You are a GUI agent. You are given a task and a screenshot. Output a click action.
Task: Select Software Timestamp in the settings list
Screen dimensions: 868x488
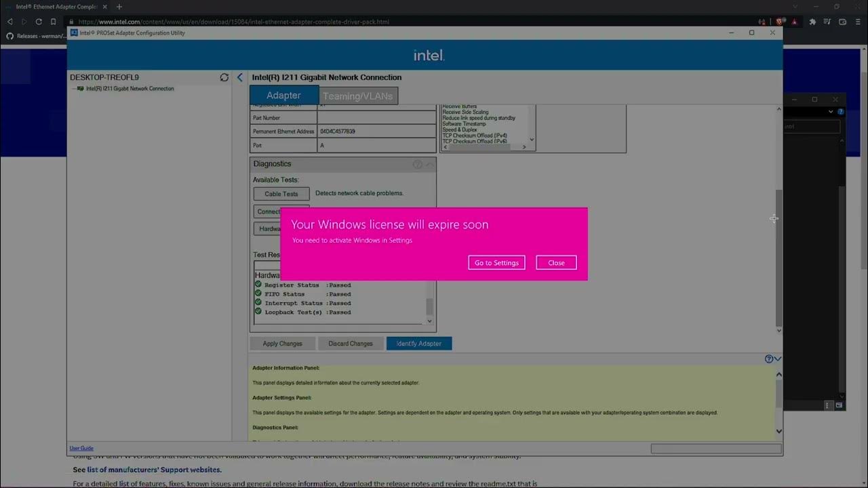coord(465,124)
